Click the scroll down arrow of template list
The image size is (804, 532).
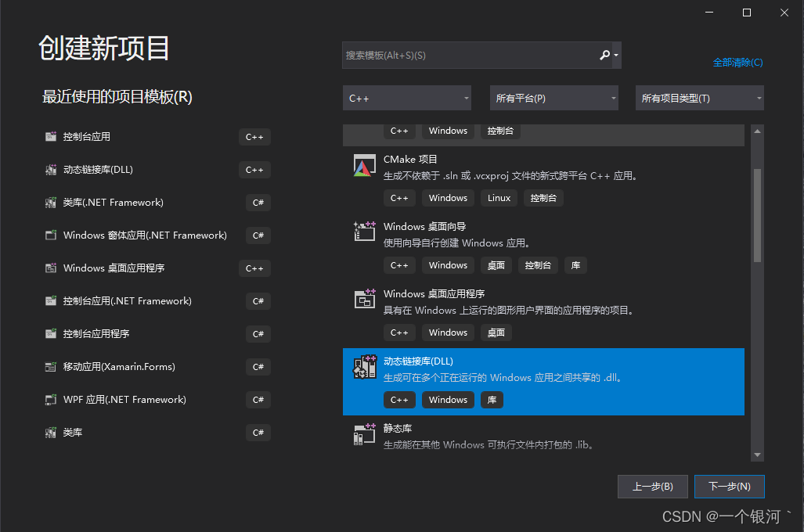tap(757, 455)
